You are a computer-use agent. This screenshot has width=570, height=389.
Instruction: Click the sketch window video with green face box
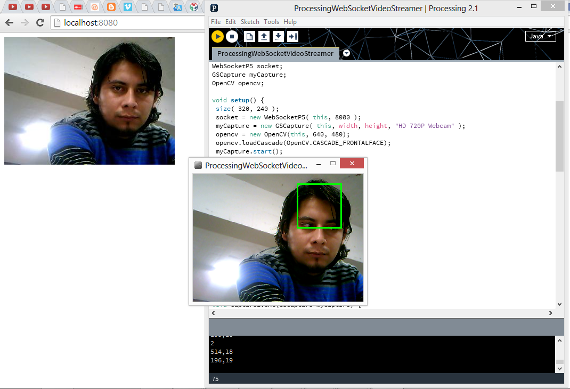click(x=278, y=238)
